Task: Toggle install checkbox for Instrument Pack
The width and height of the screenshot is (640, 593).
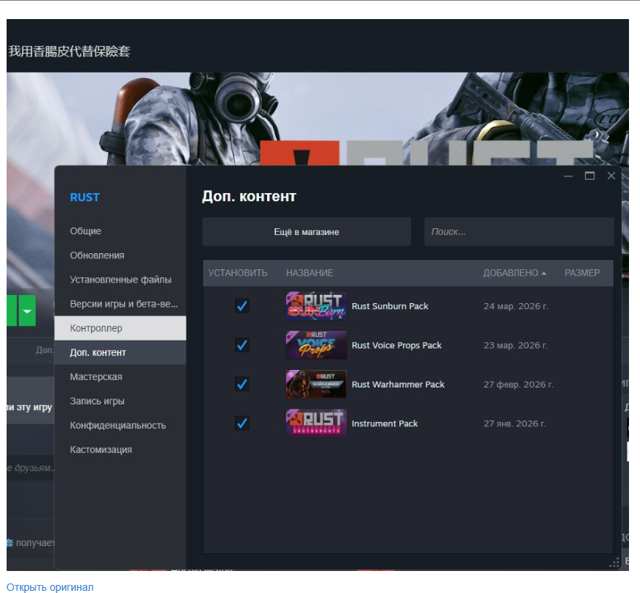Action: [242, 423]
